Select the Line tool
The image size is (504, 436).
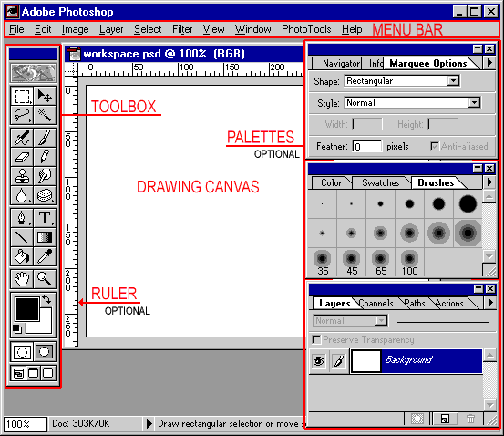coord(22,237)
